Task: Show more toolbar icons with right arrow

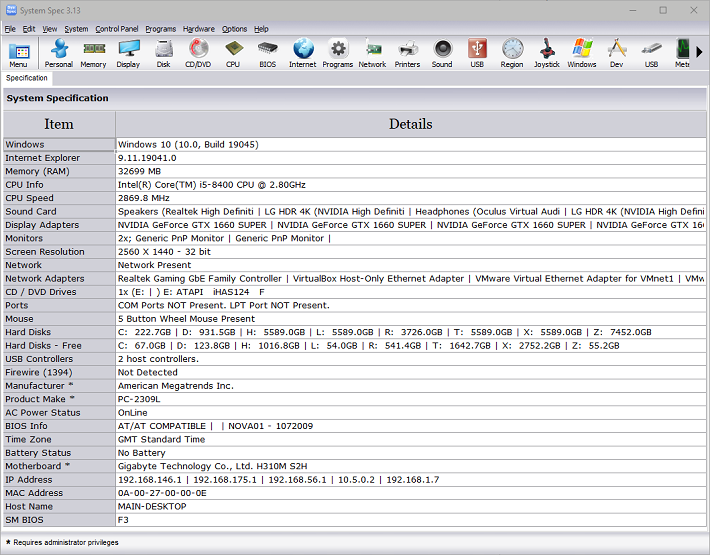Action: (700, 52)
